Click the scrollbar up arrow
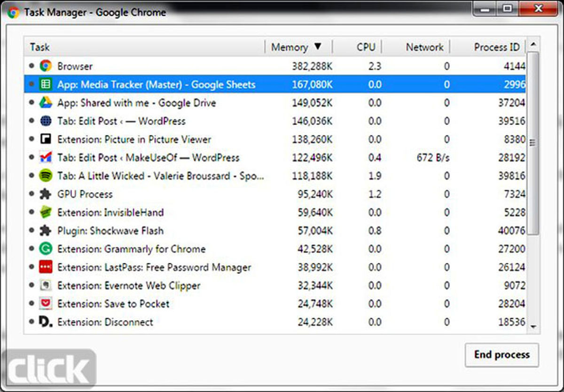This screenshot has height=392, width=564. point(533,45)
